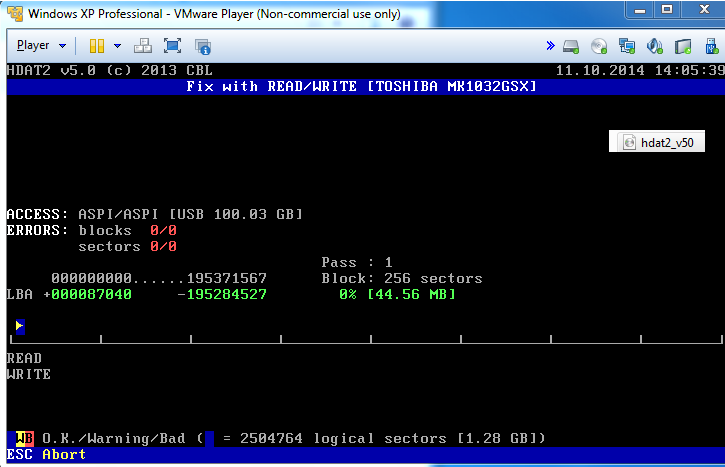
Task: Click the printer device icon
Action: click(x=683, y=46)
